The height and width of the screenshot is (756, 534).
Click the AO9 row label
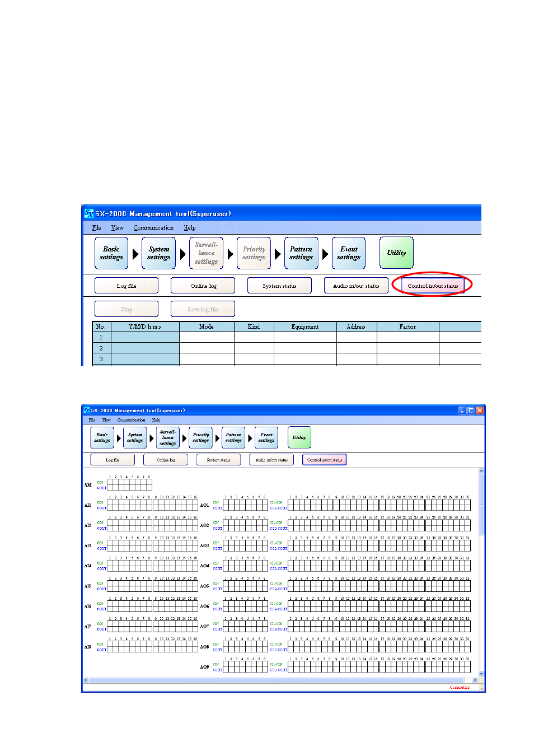point(205,667)
